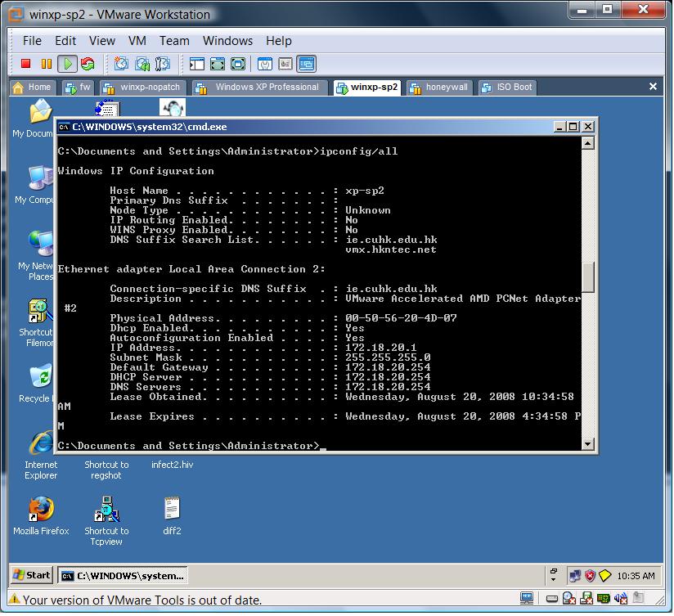Click the green Power On button
Viewport: 674px width, 616px height.
pyautogui.click(x=67, y=64)
